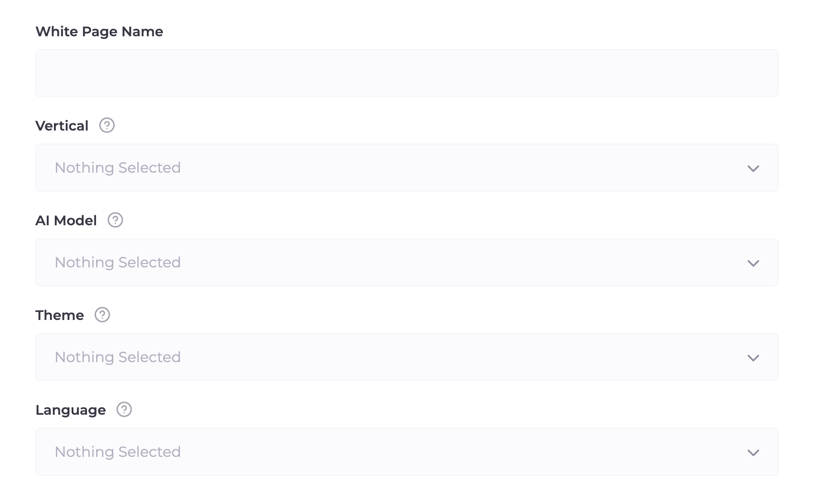Click the AI Model dropdown arrow
814x504 pixels.
click(753, 263)
